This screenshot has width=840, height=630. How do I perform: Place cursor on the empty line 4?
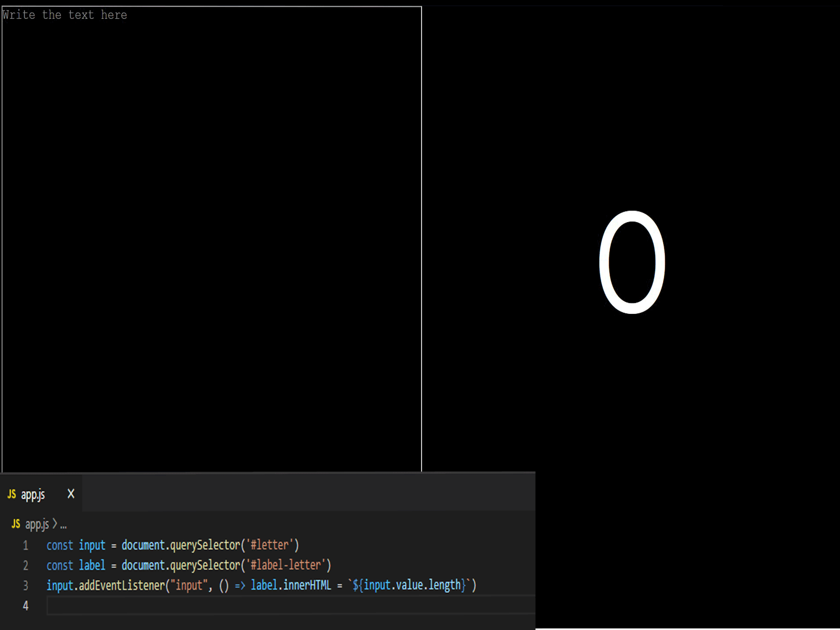(291, 605)
